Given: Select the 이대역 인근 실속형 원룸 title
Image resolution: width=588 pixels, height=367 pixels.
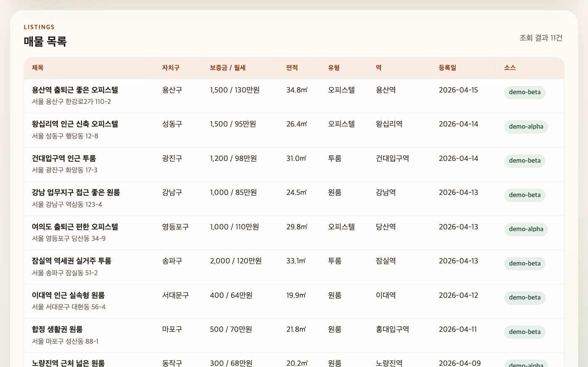Looking at the screenshot, I should (x=68, y=295).
